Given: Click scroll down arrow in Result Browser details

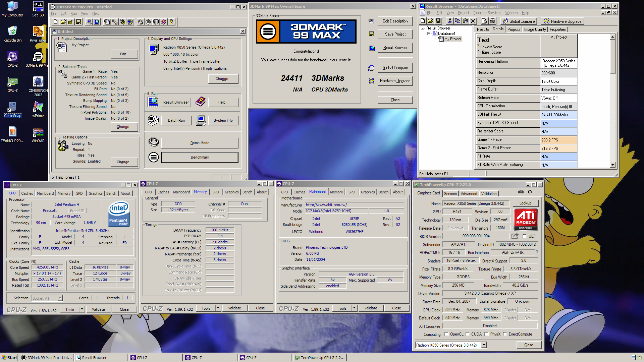Looking at the screenshot, I should point(613,165).
